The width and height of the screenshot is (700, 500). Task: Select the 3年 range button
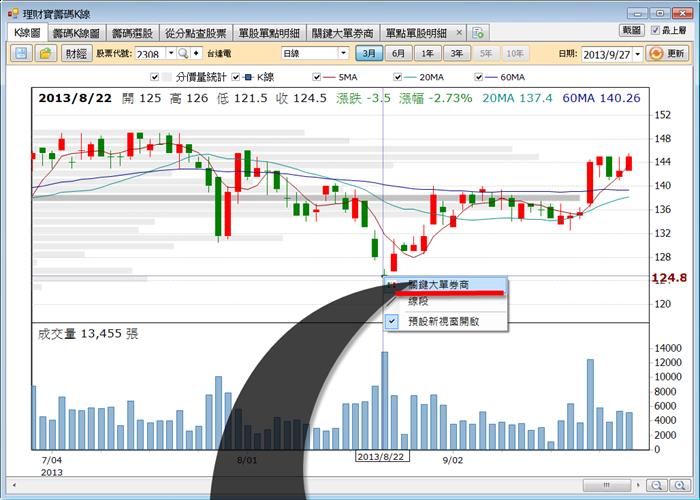pos(457,54)
